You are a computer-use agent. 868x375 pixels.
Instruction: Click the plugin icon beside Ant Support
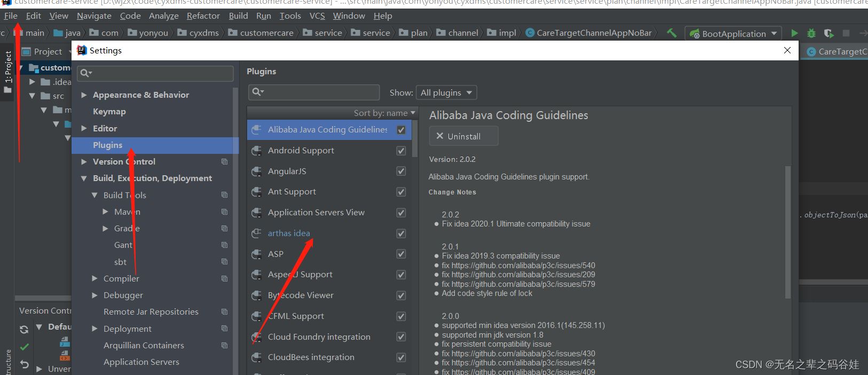click(257, 192)
